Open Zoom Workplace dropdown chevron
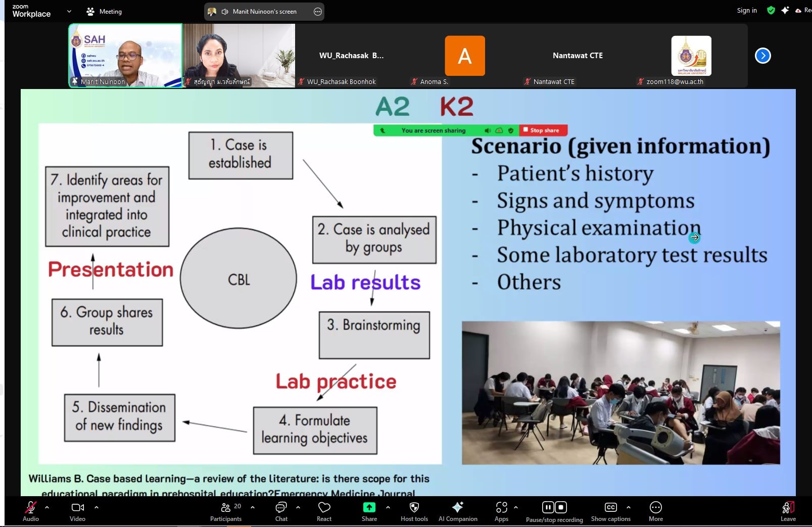Image resolution: width=812 pixels, height=527 pixels. (x=69, y=11)
